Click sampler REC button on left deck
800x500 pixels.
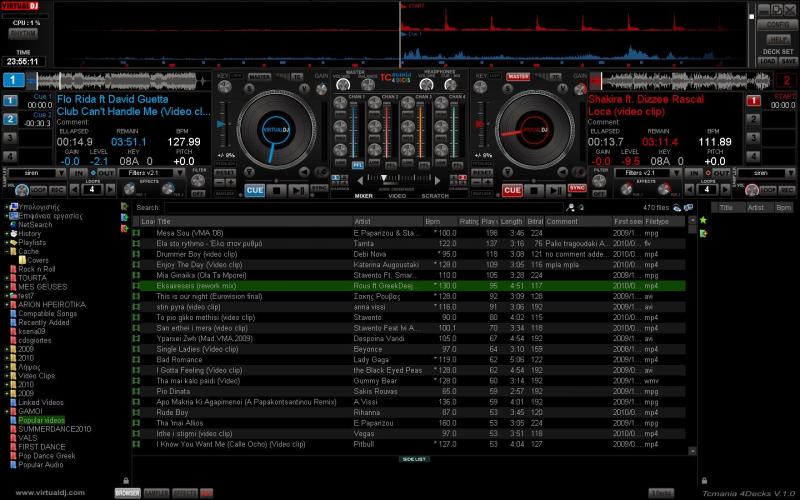(57, 190)
